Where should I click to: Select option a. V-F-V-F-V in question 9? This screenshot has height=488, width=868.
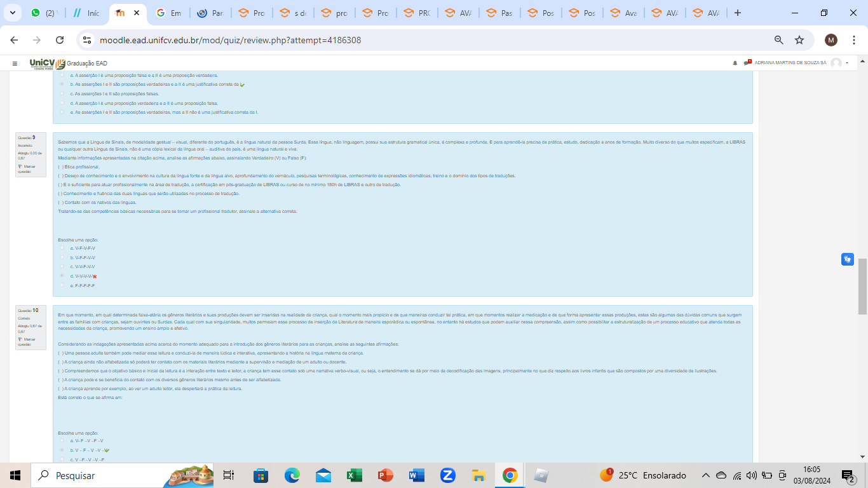tap(62, 248)
